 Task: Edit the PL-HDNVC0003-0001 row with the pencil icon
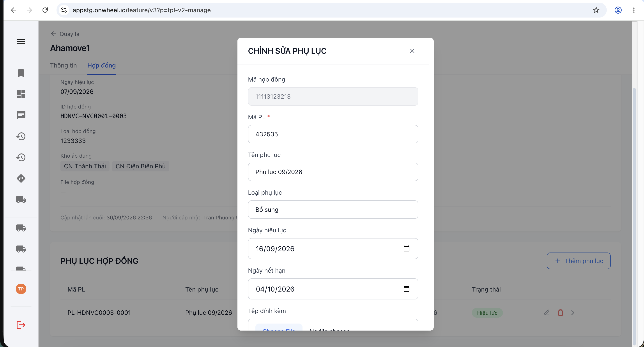click(x=547, y=312)
